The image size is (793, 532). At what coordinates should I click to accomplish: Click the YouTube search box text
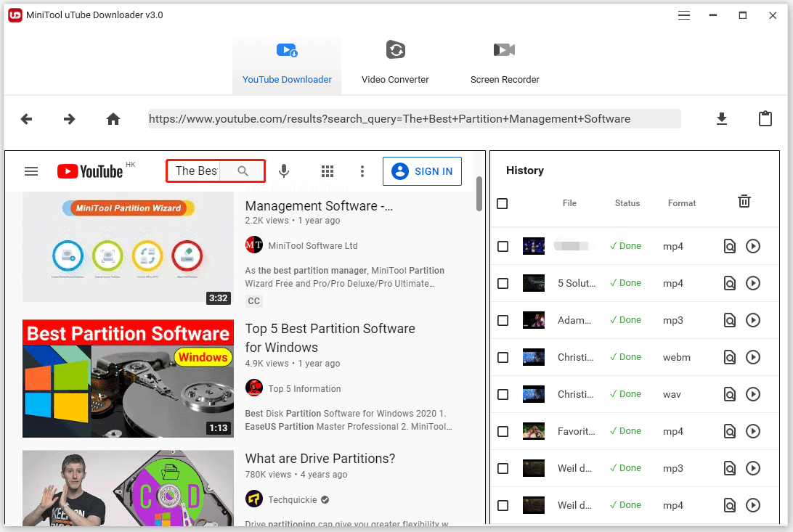[196, 171]
